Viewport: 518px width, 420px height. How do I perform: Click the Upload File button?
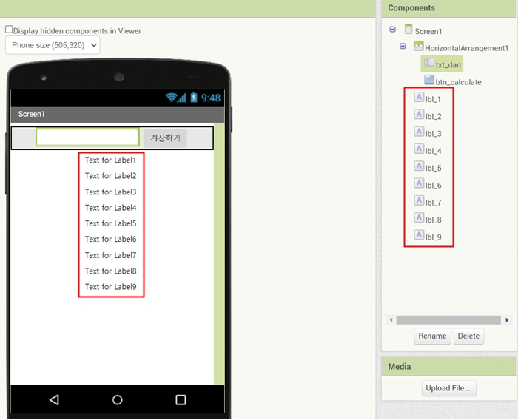[x=448, y=388]
